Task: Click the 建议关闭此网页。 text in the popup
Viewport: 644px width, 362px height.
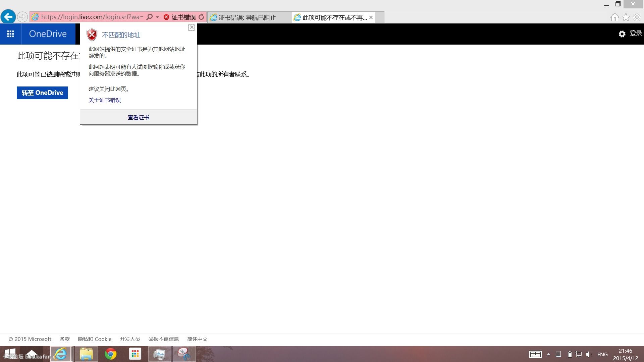Action: tap(109, 89)
